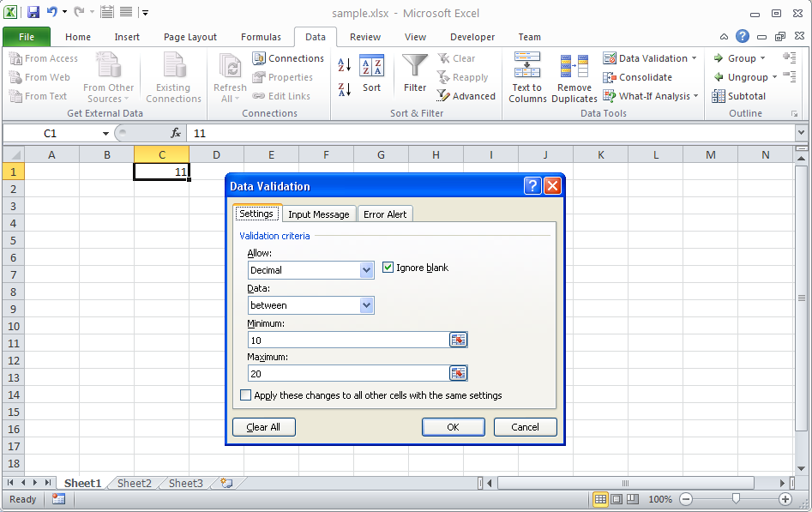Open the Input Message tab
This screenshot has height=512, width=812.
click(319, 214)
